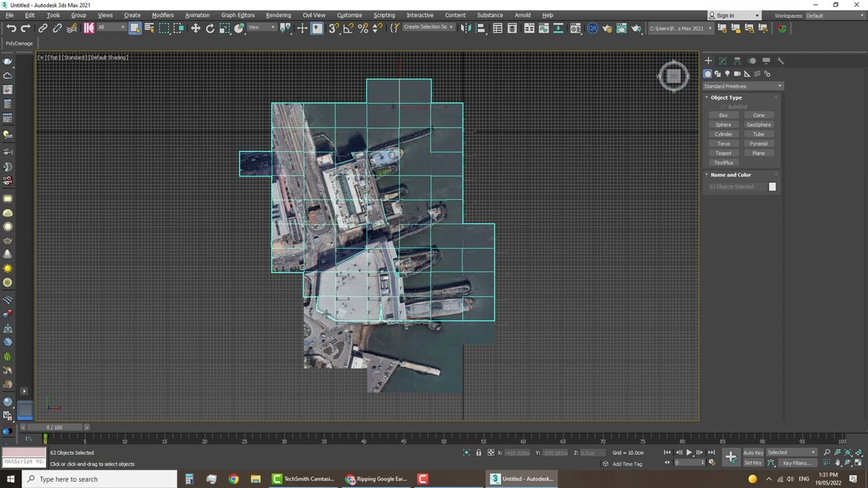Open the selection filter 'All' dropdown
Screen dimensions: 868x488
[x=112, y=28]
